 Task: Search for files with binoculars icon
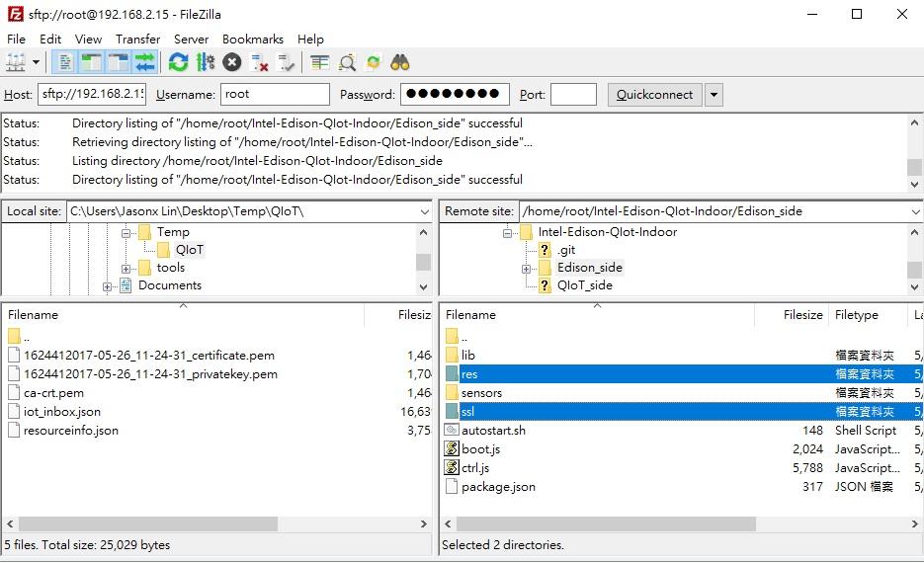[x=399, y=62]
